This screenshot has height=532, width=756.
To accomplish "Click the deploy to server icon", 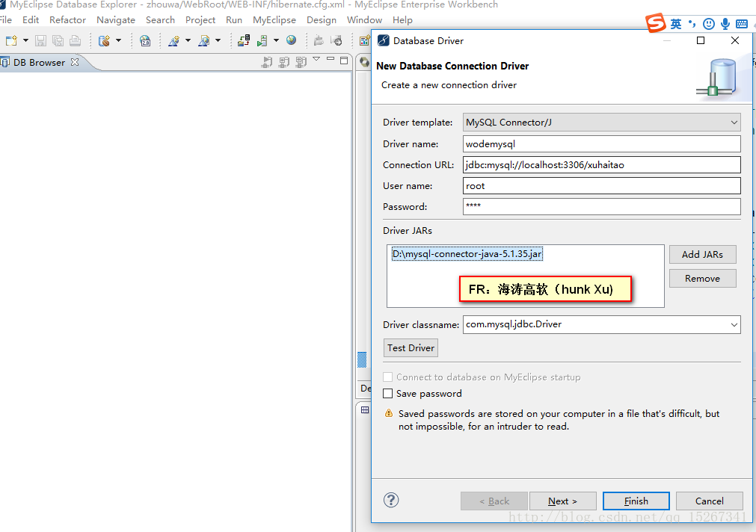I will click(244, 40).
